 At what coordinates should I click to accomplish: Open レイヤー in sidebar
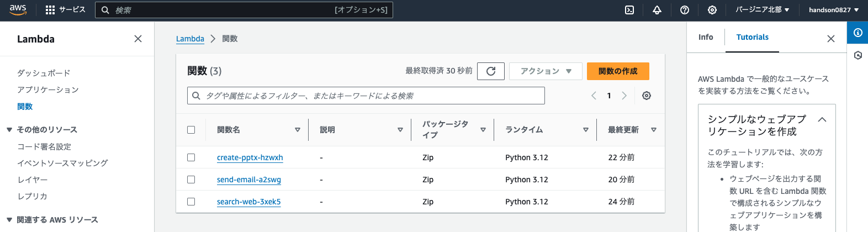point(33,180)
